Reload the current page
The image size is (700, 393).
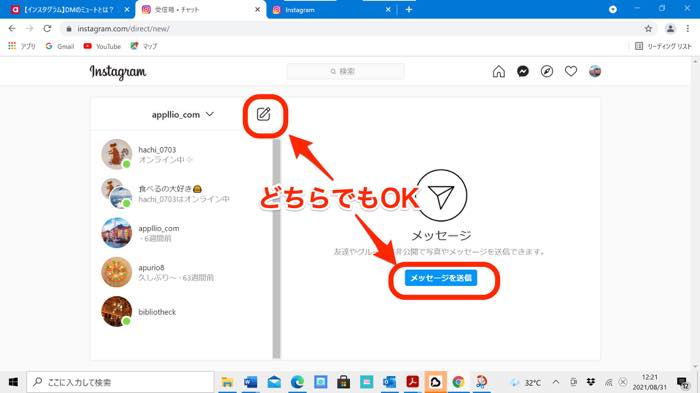47,29
